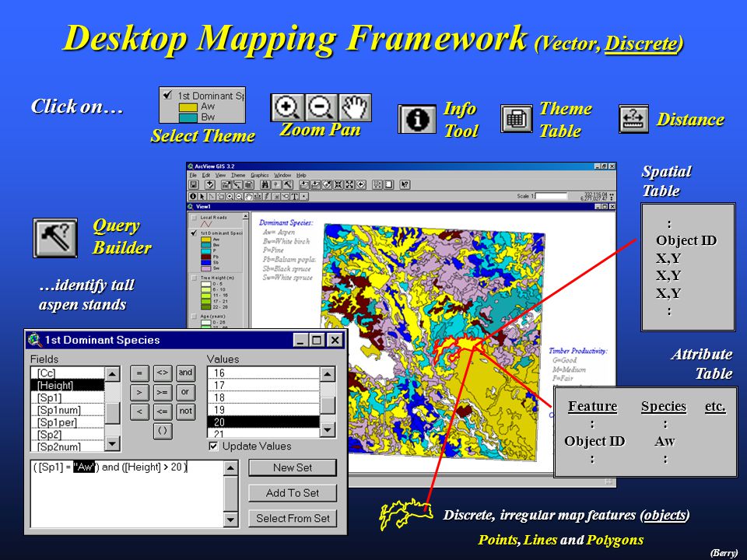
Task: Click the large Distance measure icon
Action: pyautogui.click(x=633, y=119)
